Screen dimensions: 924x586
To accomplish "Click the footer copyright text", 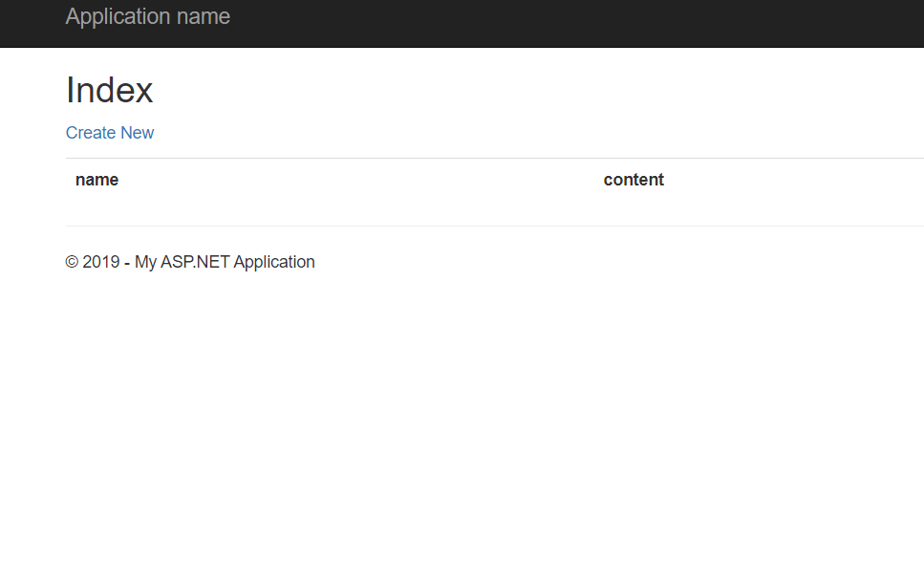I will click(190, 262).
